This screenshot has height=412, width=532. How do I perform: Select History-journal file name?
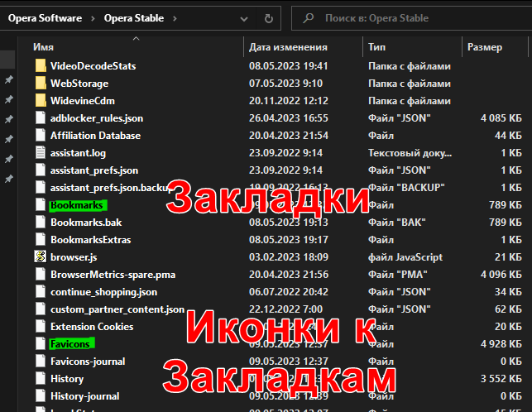(x=85, y=396)
